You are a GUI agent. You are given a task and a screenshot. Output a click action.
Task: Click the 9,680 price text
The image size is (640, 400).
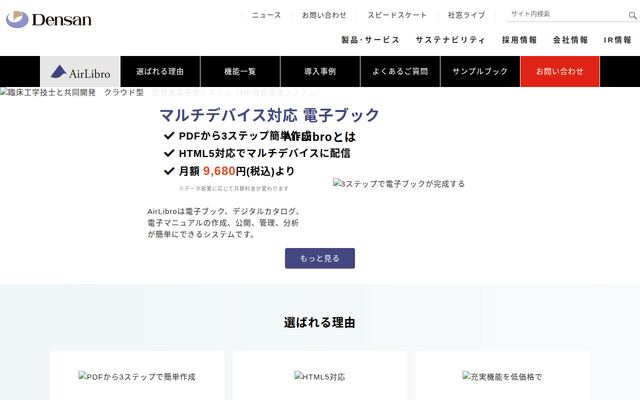pyautogui.click(x=219, y=171)
